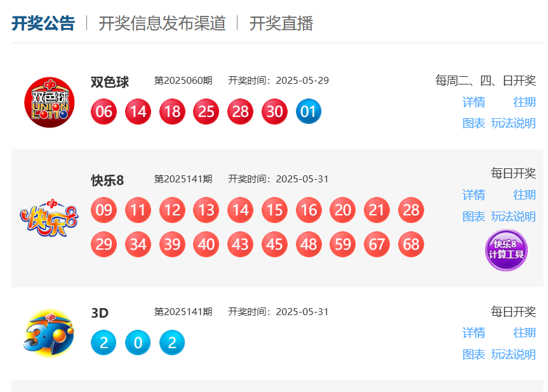Click the 快乐8 game title
548x392 pixels.
click(107, 180)
